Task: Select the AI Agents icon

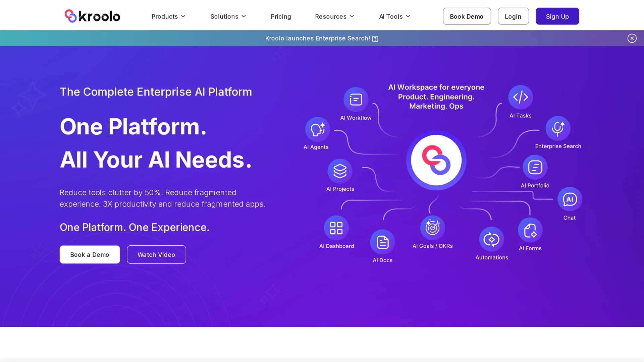Action: pyautogui.click(x=317, y=129)
